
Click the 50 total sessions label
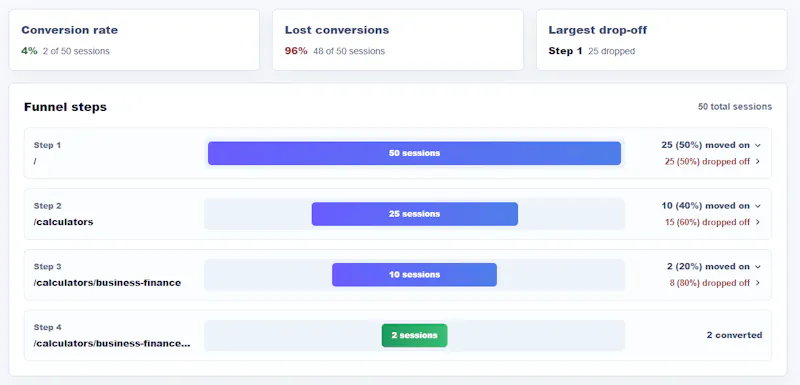(735, 107)
